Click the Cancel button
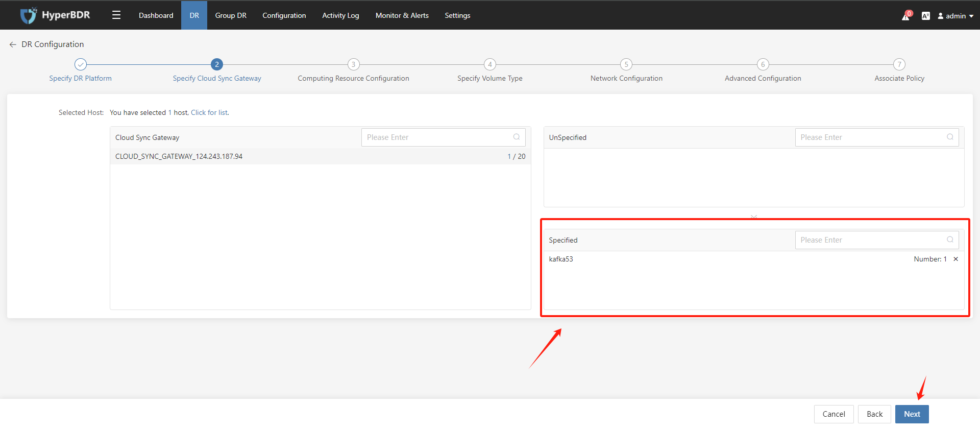 point(834,414)
